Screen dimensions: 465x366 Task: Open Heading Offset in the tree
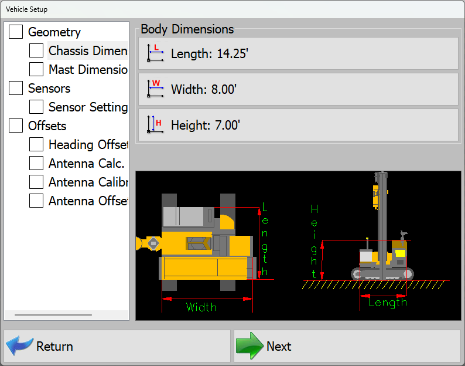(x=88, y=144)
